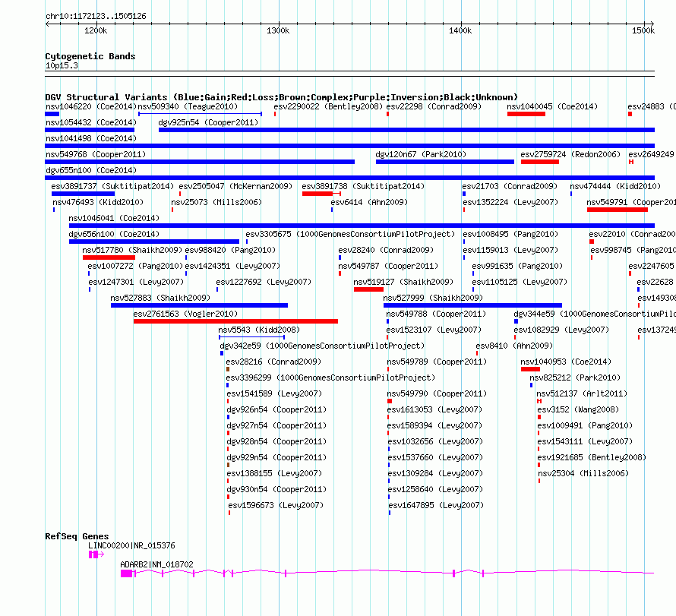676x616 pixels.
Task: Click the esv21703 (Conrad2009) variant label
Action: click(510, 186)
